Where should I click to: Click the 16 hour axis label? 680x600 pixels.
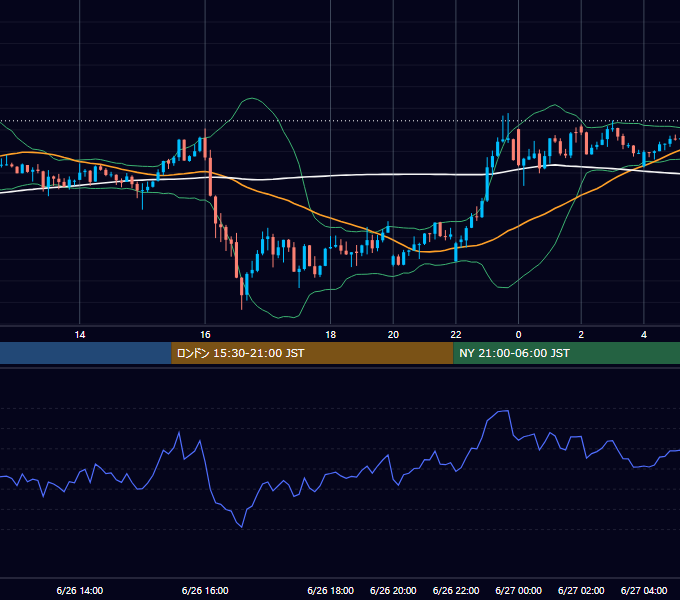(205, 335)
